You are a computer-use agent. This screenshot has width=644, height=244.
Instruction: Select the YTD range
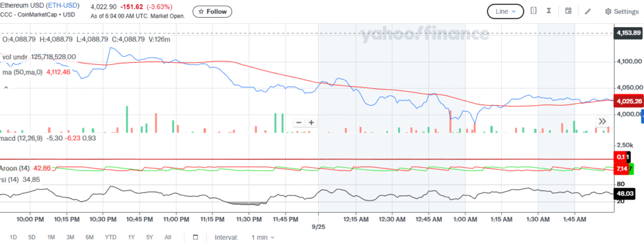[111, 237]
